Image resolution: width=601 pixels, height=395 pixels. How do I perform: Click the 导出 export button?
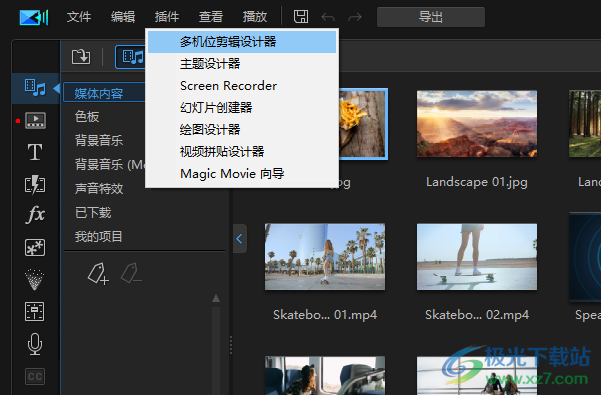[x=431, y=17]
